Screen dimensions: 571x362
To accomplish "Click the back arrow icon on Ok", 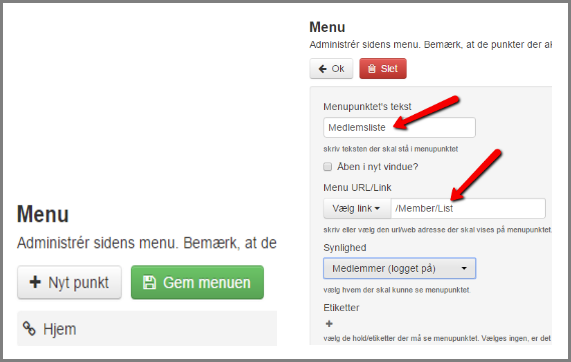I will (323, 69).
